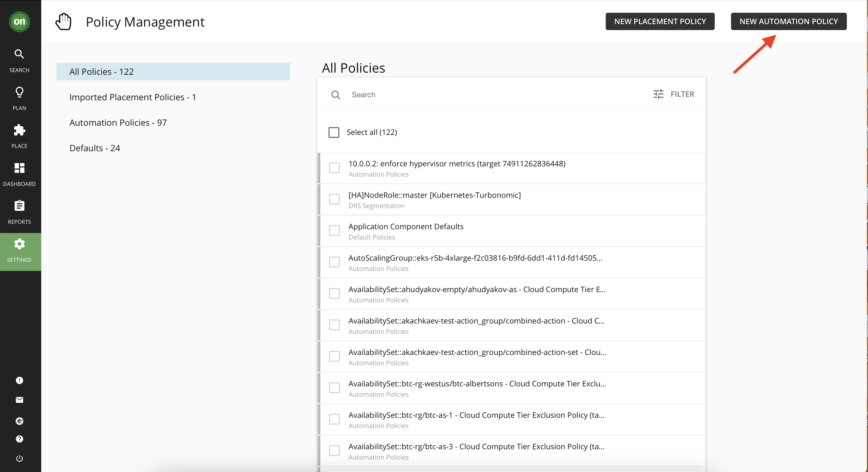Open the Filter options
The height and width of the screenshot is (472, 868).
coord(674,94)
